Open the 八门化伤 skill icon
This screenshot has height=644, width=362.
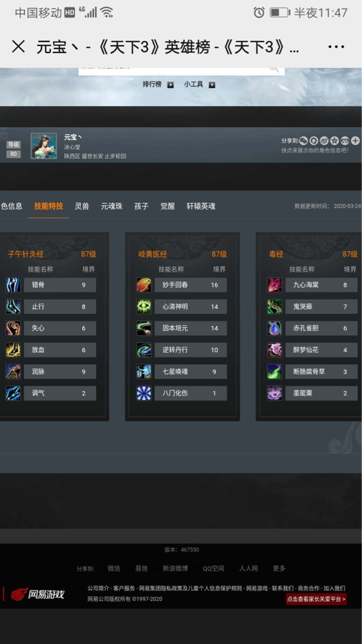pos(143,393)
